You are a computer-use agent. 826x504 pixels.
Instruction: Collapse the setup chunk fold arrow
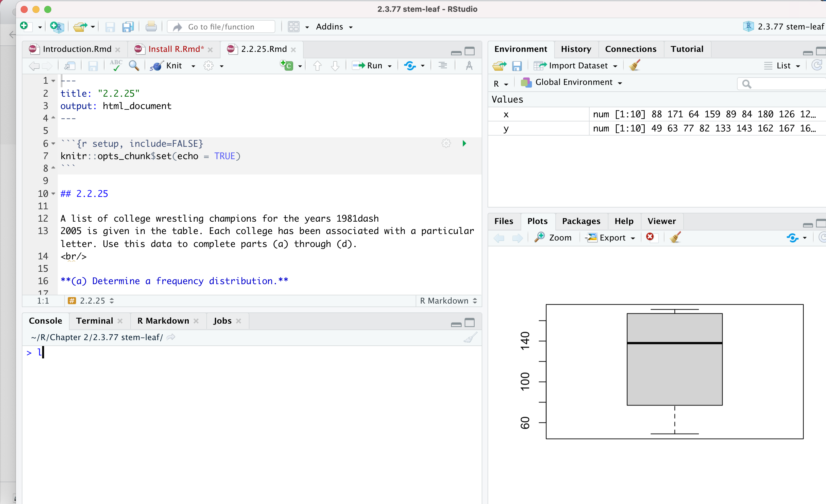[x=53, y=144]
